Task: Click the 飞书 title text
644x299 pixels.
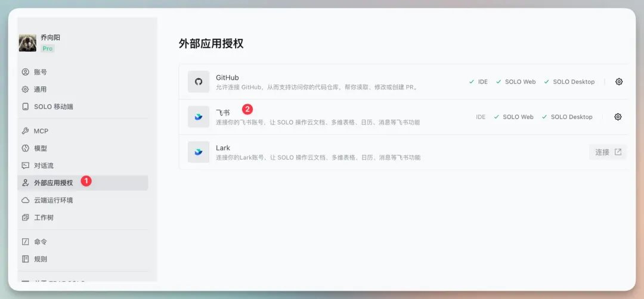Action: [x=223, y=113]
